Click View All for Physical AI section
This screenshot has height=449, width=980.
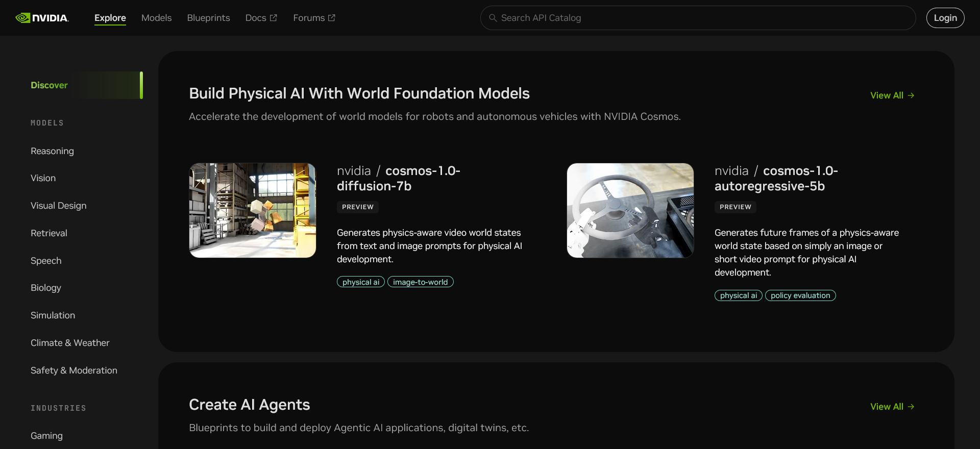click(x=892, y=95)
